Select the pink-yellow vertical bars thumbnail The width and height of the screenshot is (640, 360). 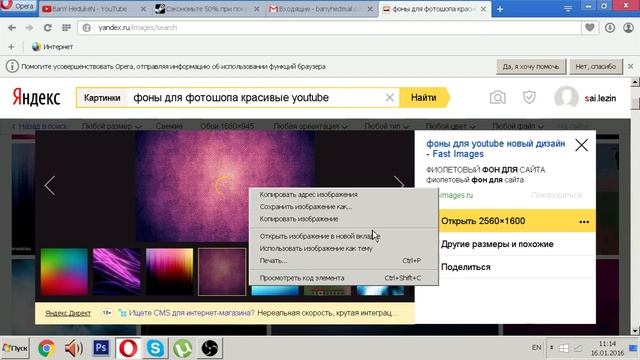click(169, 271)
